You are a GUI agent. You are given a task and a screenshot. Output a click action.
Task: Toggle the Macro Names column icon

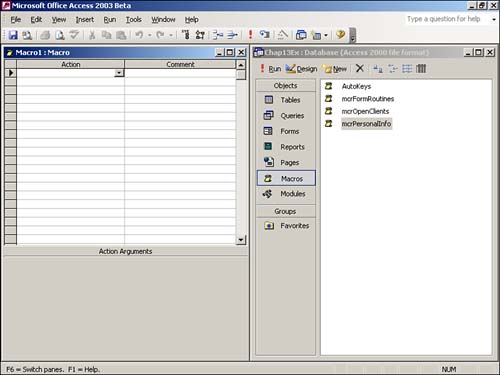[x=186, y=35]
